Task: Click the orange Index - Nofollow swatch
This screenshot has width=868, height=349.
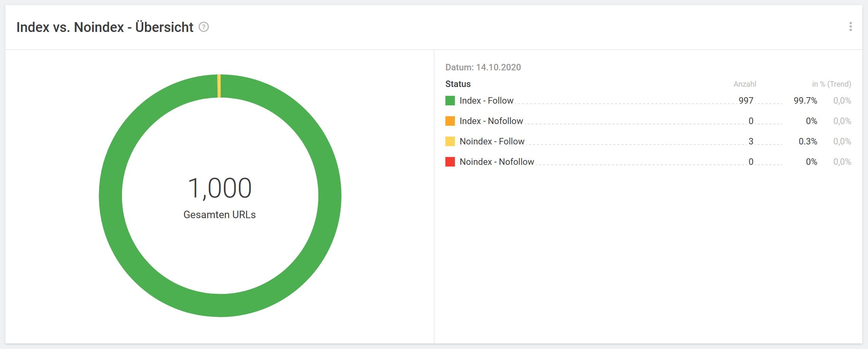Action: click(x=450, y=121)
